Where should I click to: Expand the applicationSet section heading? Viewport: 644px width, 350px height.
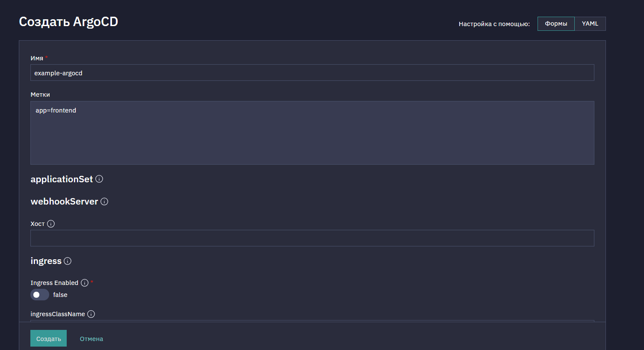coord(62,179)
